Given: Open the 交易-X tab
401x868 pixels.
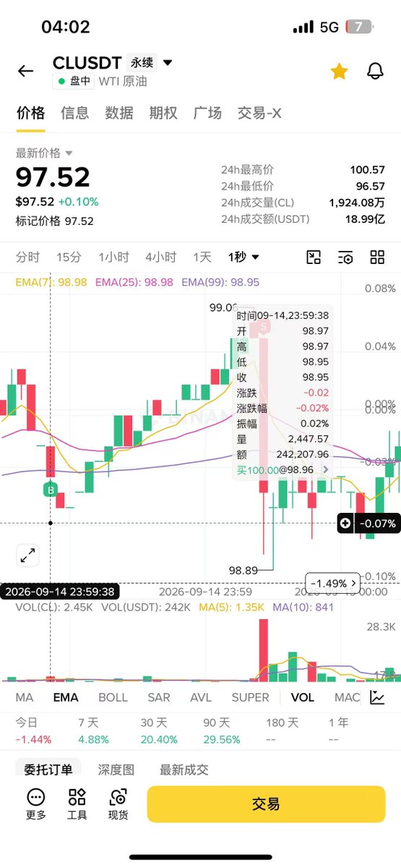Looking at the screenshot, I should pos(259,113).
